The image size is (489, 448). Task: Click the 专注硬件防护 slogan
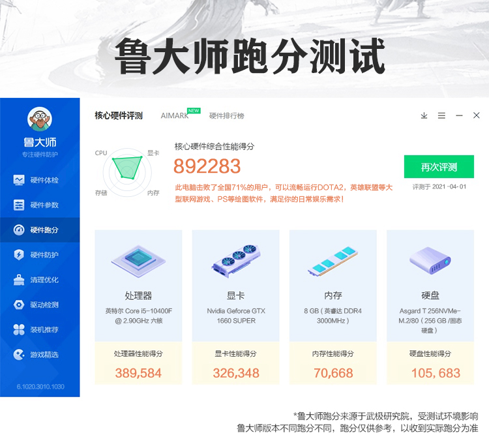[40, 155]
